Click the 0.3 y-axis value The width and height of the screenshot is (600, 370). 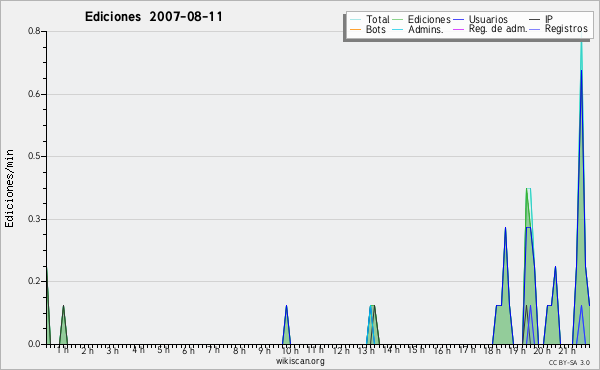[x=34, y=219]
